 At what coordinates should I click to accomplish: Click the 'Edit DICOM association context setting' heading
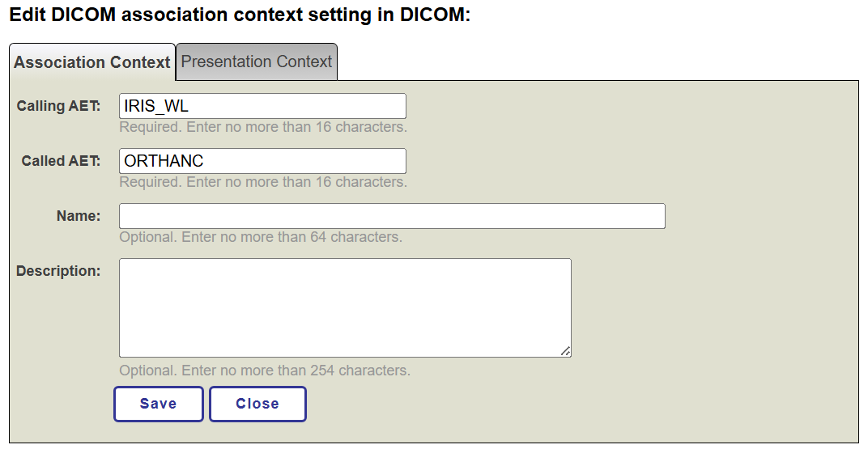[239, 15]
